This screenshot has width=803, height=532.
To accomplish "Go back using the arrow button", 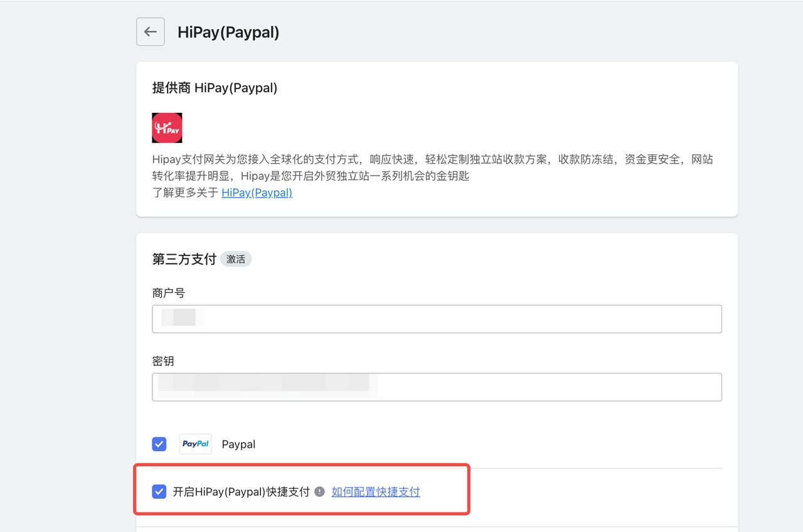I will click(151, 32).
